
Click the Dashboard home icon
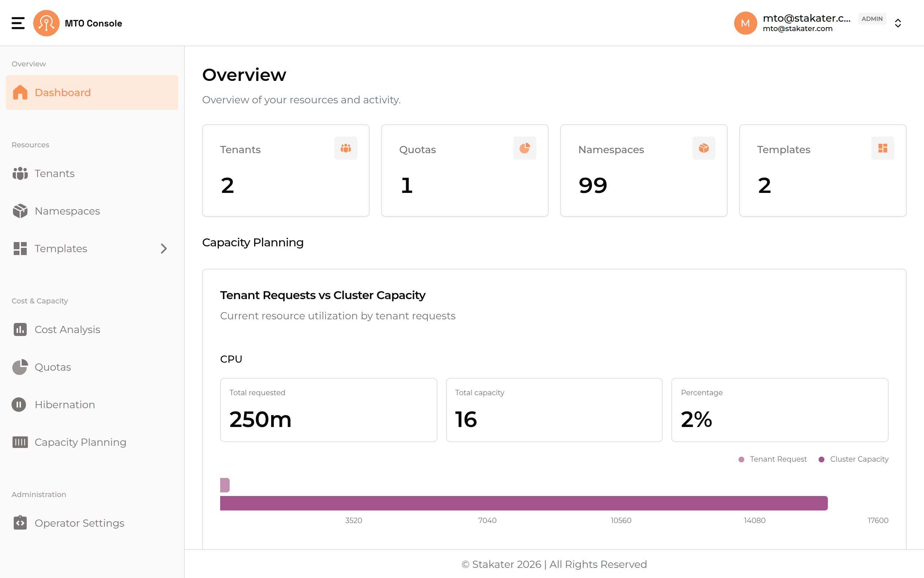(x=20, y=92)
